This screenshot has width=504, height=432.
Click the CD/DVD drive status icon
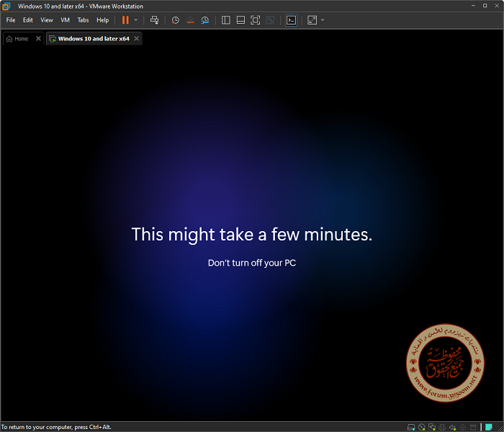[422, 427]
